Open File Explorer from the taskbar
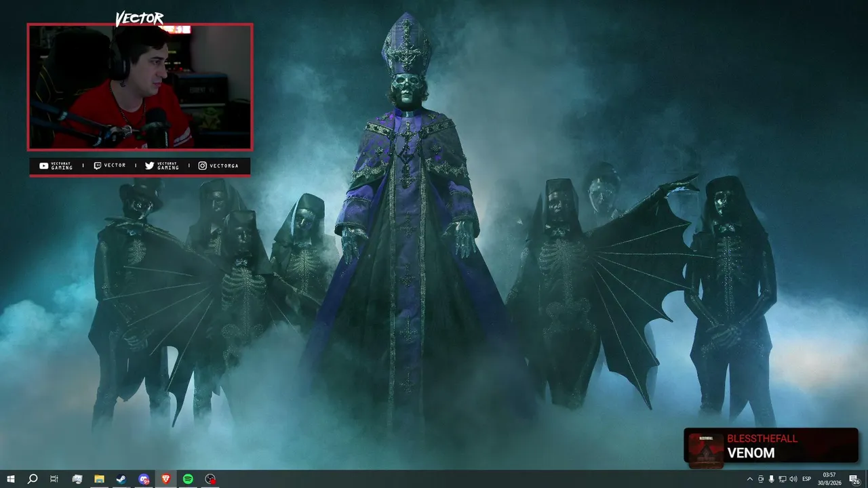The height and width of the screenshot is (488, 868). click(x=99, y=479)
